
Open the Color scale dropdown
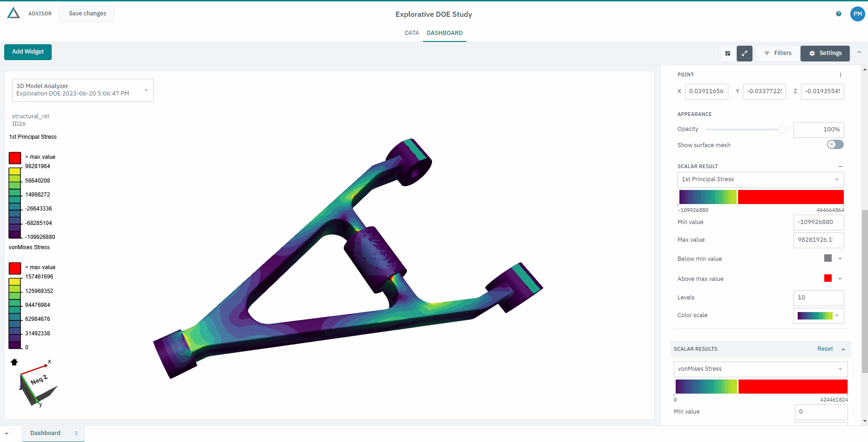[x=818, y=316]
